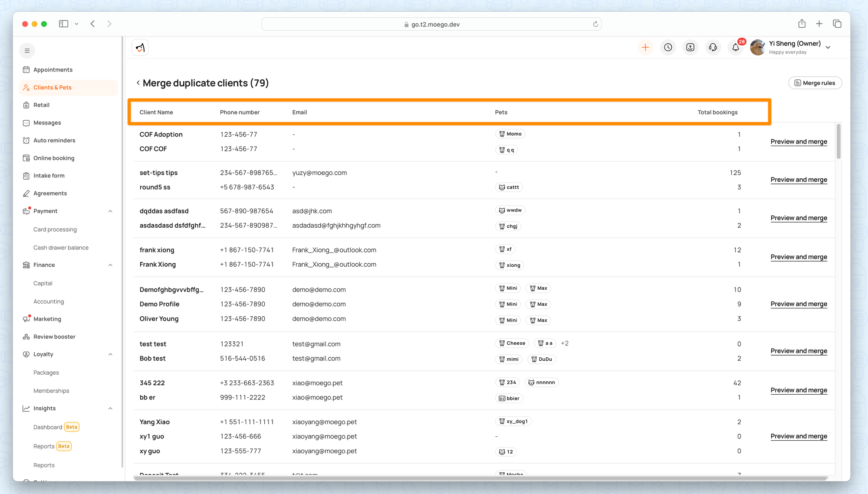
Task: Click the orange plus create icon
Action: point(645,48)
